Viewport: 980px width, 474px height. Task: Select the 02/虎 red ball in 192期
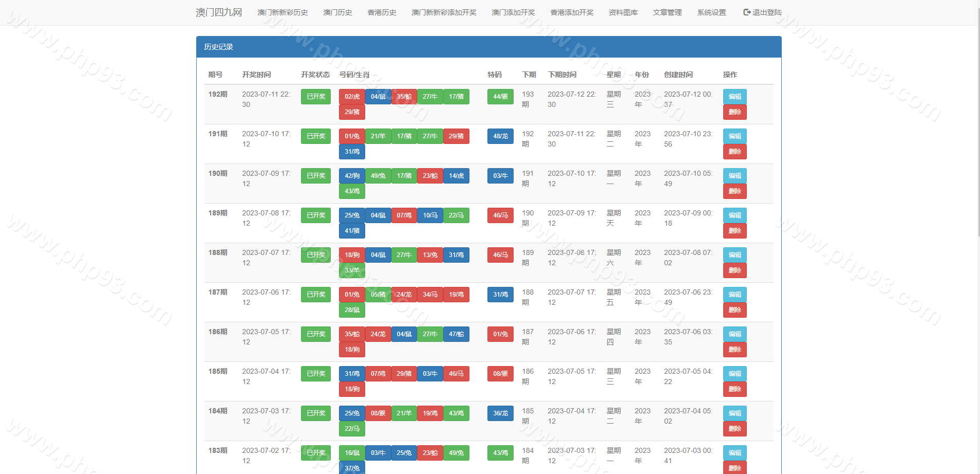coord(352,97)
